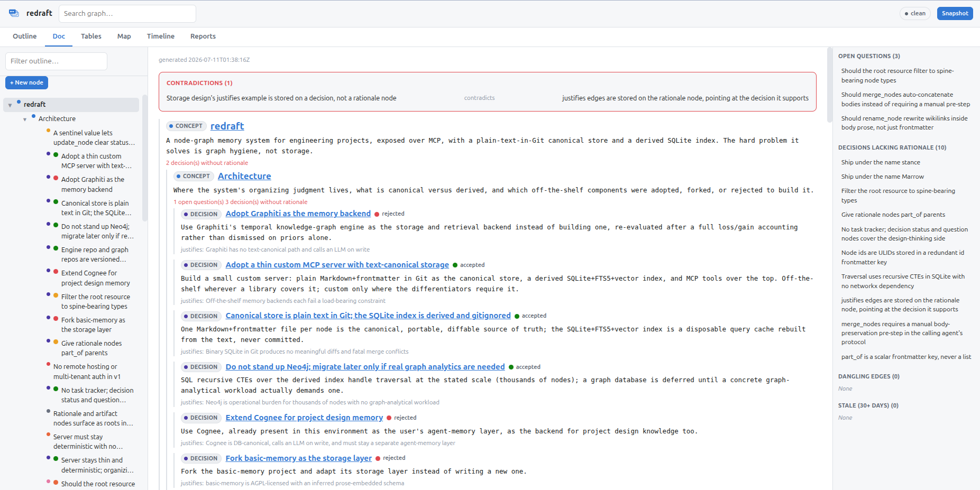Click 'Traversal uses recursive CTEs in SQLite' entry

point(903,281)
